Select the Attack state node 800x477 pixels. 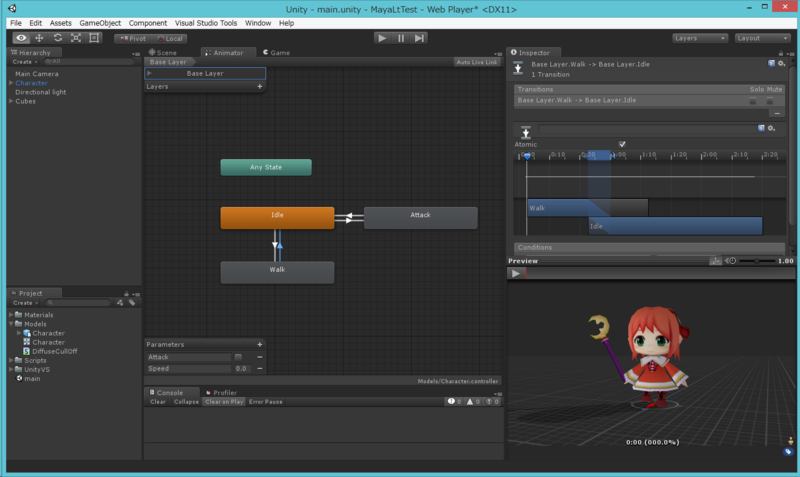[420, 218]
